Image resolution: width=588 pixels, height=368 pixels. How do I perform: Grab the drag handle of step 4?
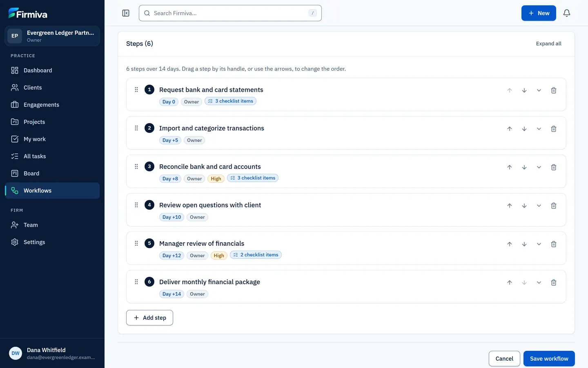(x=136, y=205)
